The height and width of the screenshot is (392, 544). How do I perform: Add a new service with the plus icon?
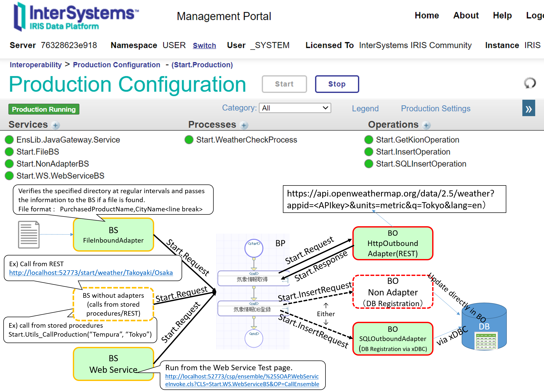pos(55,125)
